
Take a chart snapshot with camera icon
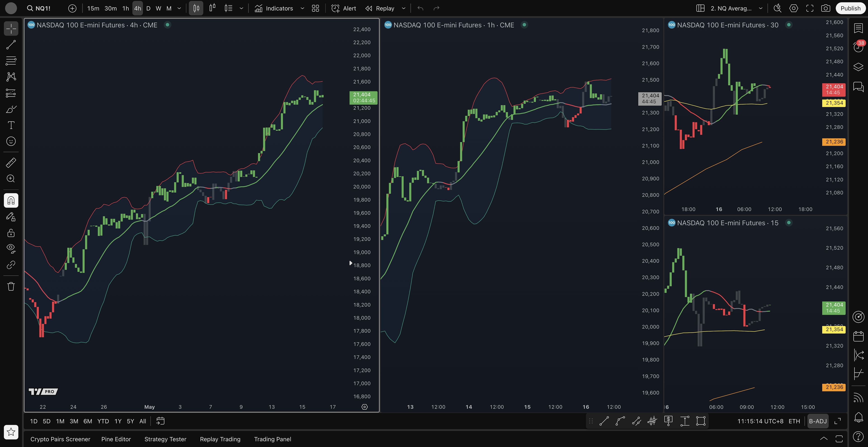point(825,8)
